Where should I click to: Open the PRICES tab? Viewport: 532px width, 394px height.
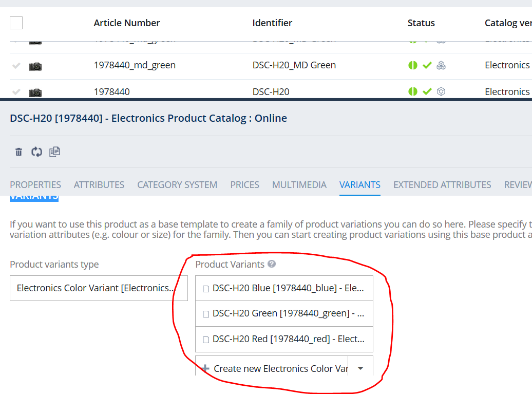click(x=244, y=184)
